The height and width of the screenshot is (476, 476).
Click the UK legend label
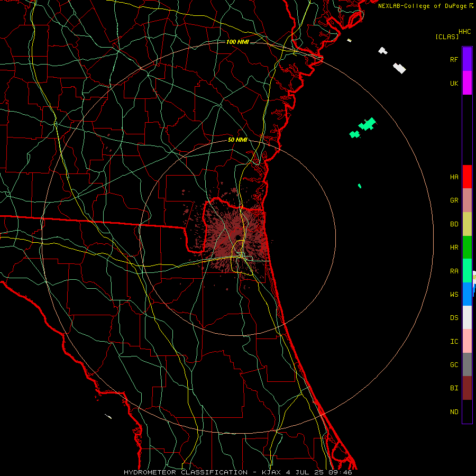click(454, 83)
